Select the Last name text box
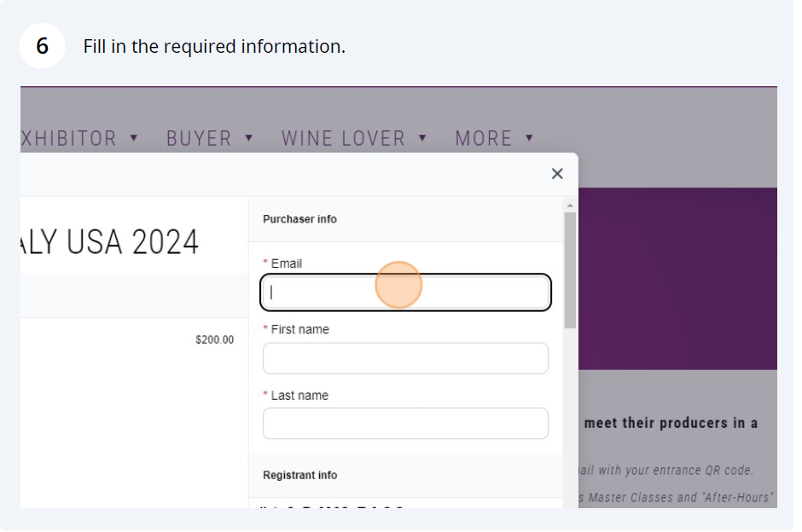The width and height of the screenshot is (802, 532). [x=405, y=424]
